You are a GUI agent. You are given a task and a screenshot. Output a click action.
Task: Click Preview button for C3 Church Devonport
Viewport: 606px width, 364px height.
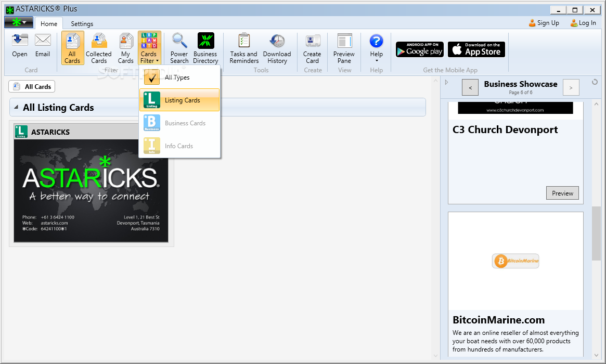coord(562,193)
